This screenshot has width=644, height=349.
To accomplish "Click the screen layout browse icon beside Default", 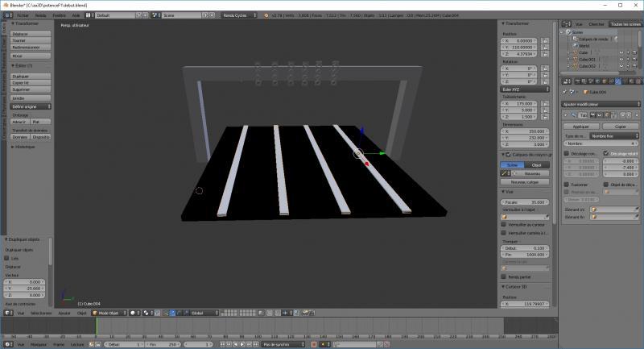I will (x=90, y=15).
